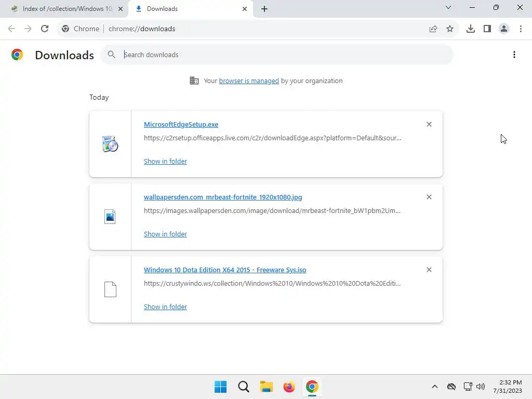
Task: Open the downloads tray icon in toolbar
Action: pos(471,29)
